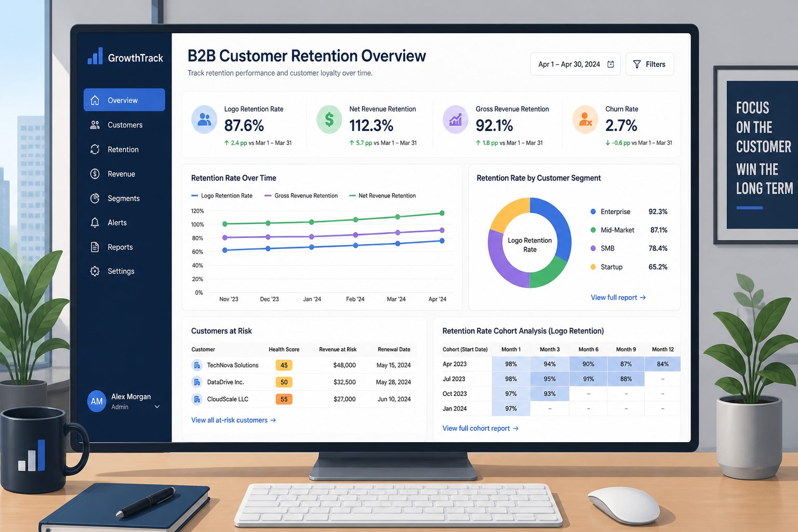Screen dimensions: 798x532
Task: Select the Segments pie chart icon
Action: 95,198
